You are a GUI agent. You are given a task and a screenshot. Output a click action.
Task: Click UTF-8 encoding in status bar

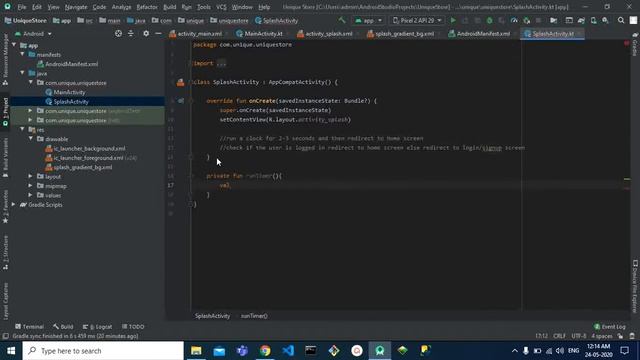tap(578, 336)
